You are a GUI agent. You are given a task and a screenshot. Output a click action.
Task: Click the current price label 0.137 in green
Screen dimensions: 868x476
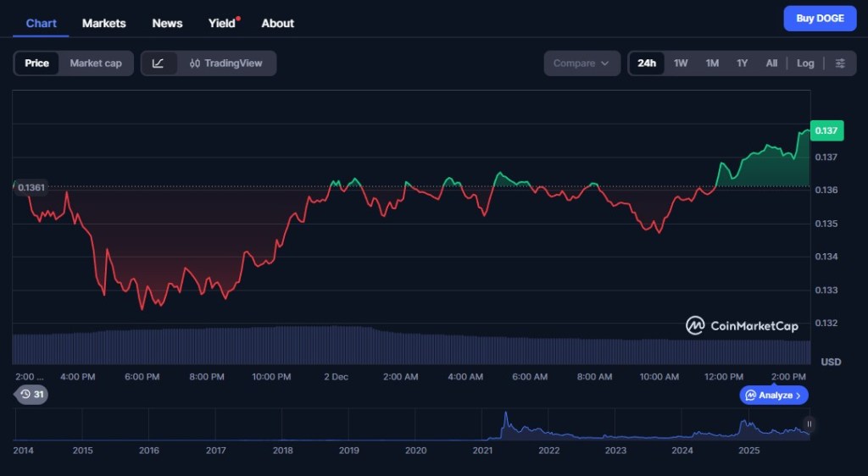826,130
